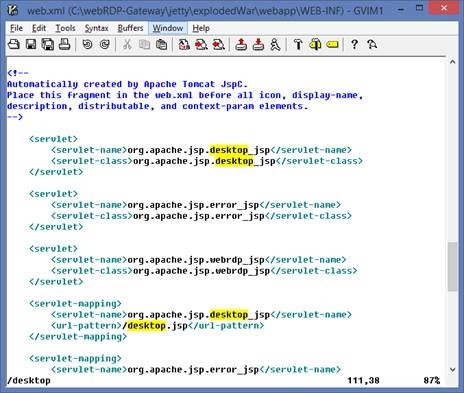
Task: Click the Open file toolbar icon
Action: click(14, 44)
